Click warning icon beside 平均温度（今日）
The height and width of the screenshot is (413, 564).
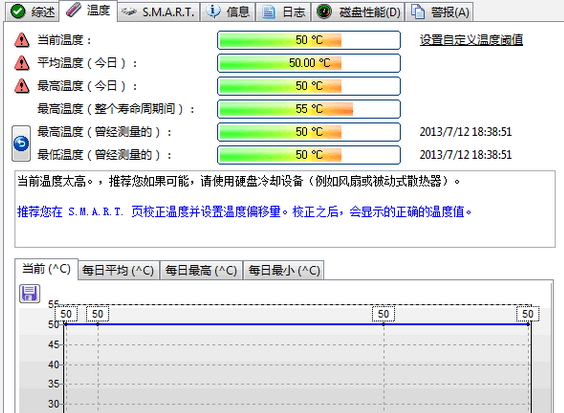click(x=22, y=63)
